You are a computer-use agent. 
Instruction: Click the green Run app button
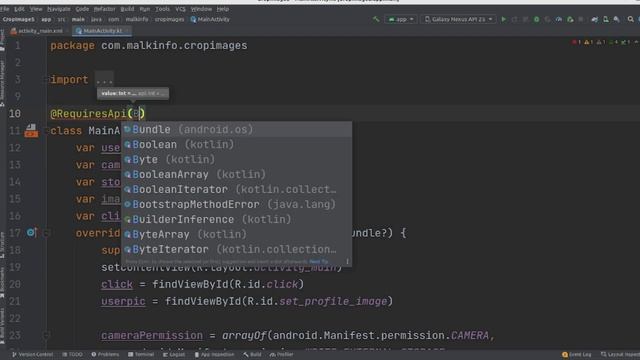pos(503,19)
